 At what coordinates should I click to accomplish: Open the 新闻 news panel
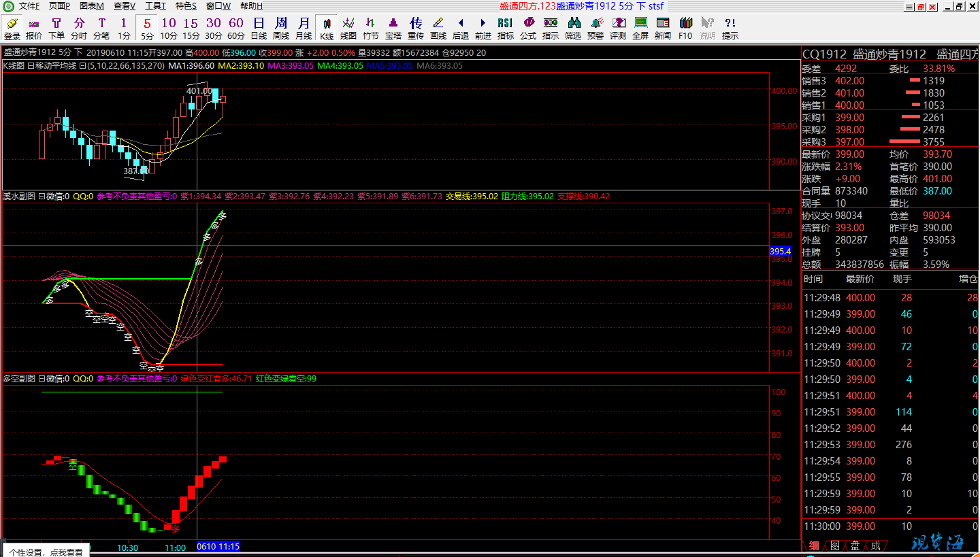click(x=663, y=29)
